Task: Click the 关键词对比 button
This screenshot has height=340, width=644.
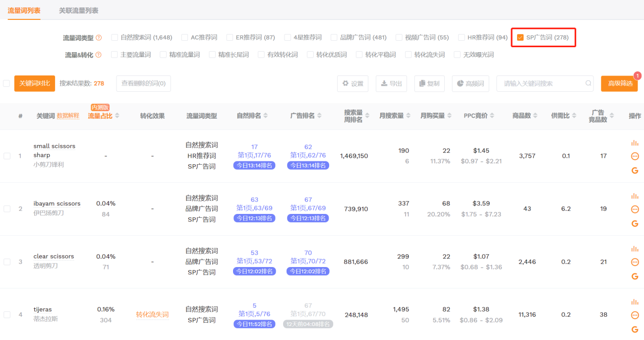Action: pyautogui.click(x=35, y=83)
